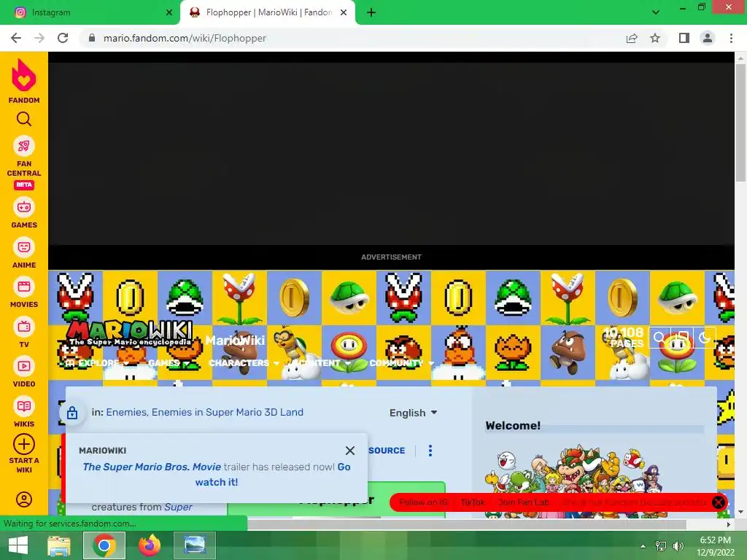
Task: Open the English language dropdown
Action: coord(413,413)
